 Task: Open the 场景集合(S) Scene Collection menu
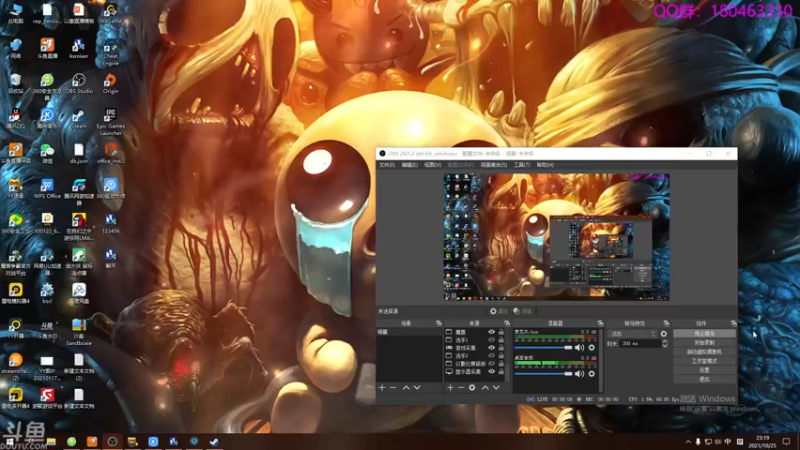(493, 165)
